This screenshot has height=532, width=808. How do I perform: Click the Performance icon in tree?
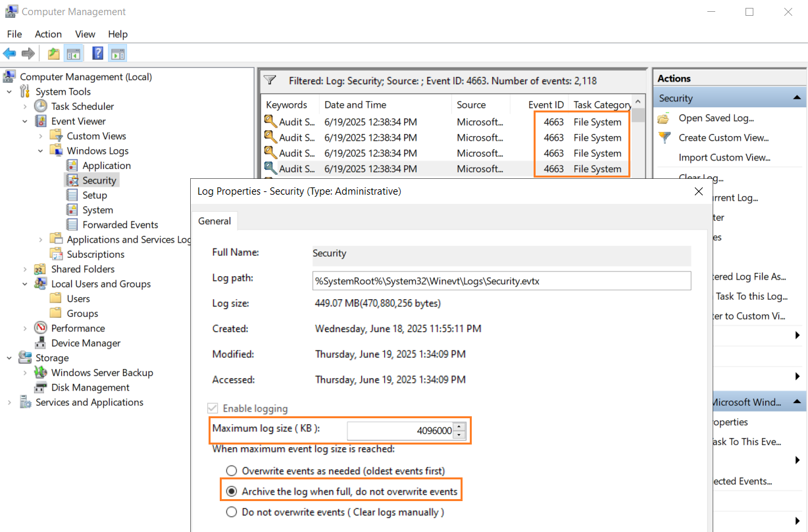tap(41, 328)
